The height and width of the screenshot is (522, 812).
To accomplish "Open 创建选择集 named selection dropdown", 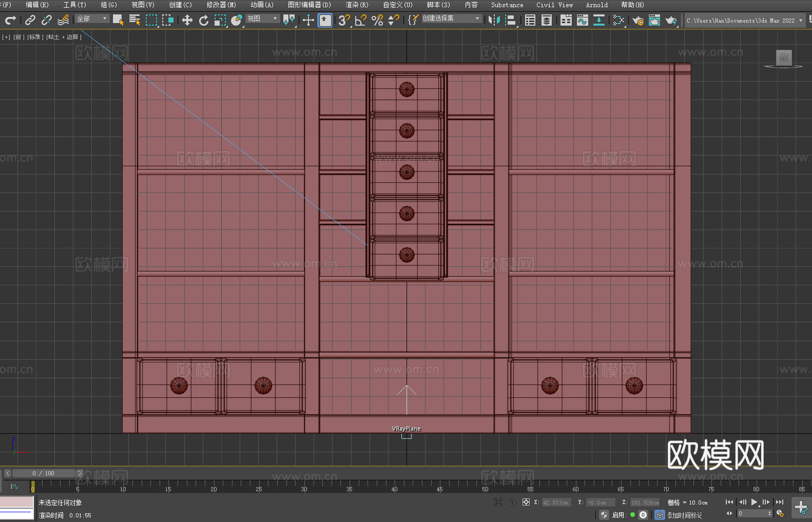I will (x=452, y=18).
